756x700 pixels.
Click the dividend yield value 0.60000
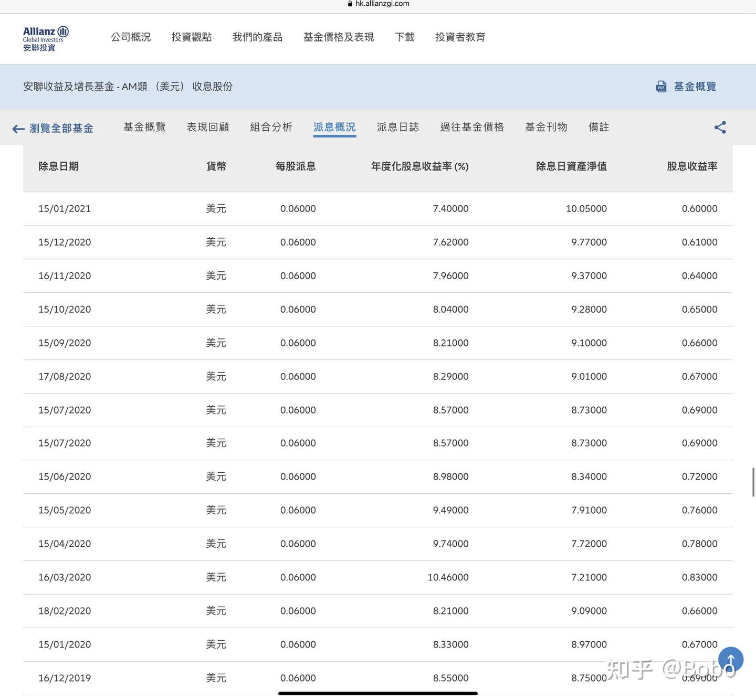coord(700,209)
